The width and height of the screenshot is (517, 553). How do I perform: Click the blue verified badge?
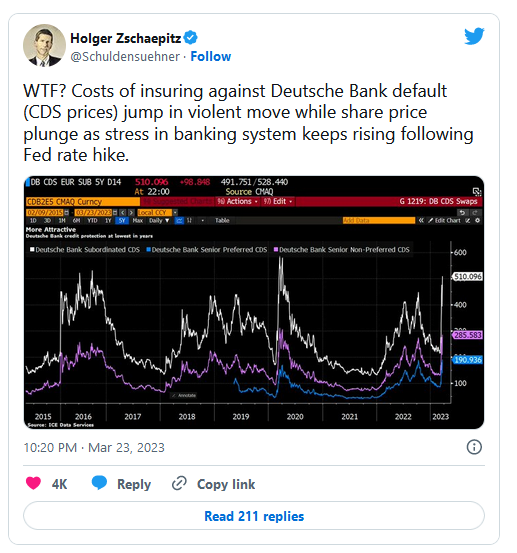tap(190, 38)
